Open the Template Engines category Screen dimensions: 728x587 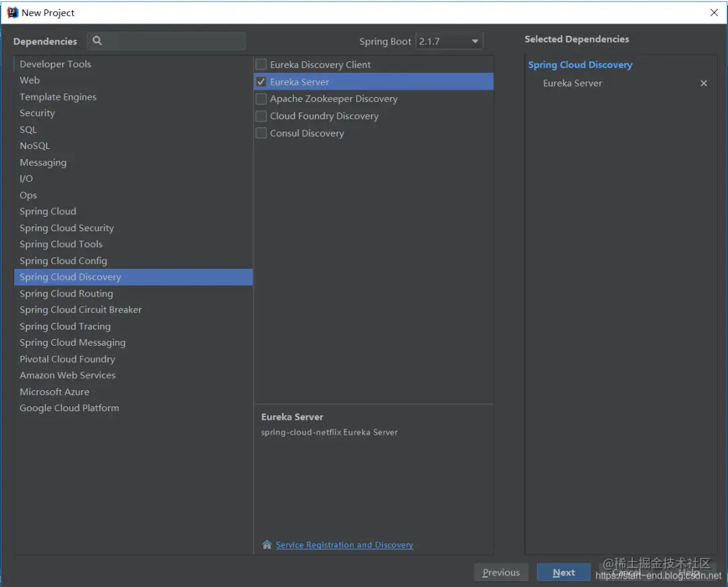point(133,97)
